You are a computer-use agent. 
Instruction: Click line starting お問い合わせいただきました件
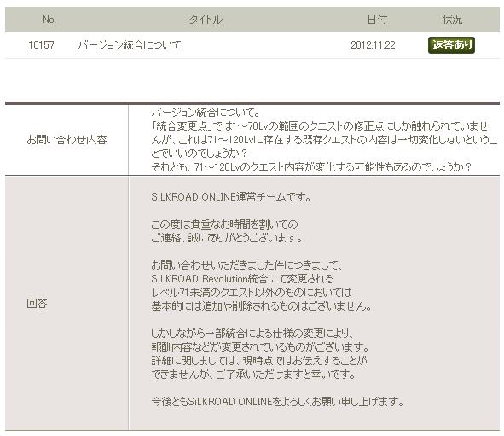pyautogui.click(x=246, y=265)
